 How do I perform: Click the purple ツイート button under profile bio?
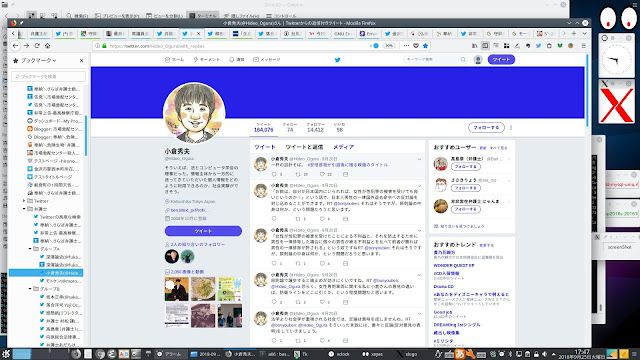click(203, 231)
